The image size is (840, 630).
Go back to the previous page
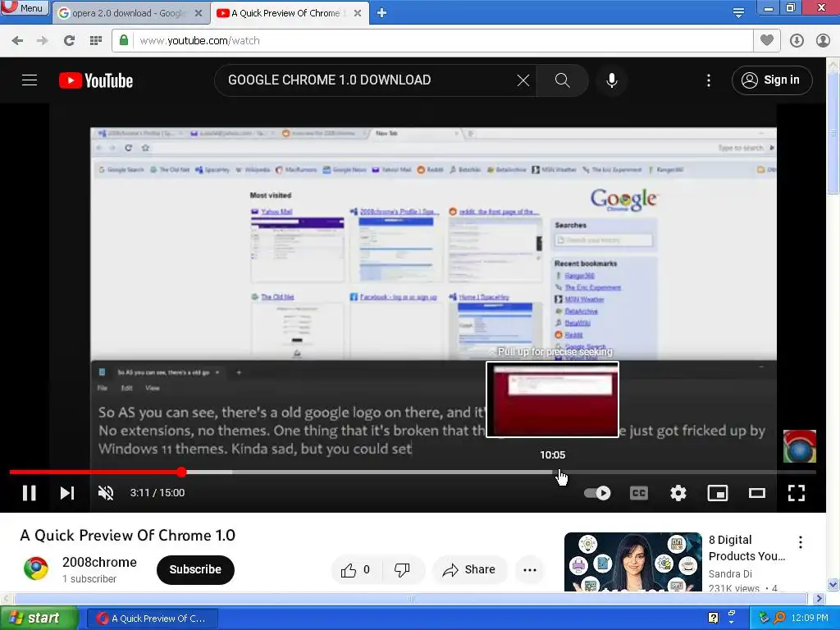coord(17,41)
